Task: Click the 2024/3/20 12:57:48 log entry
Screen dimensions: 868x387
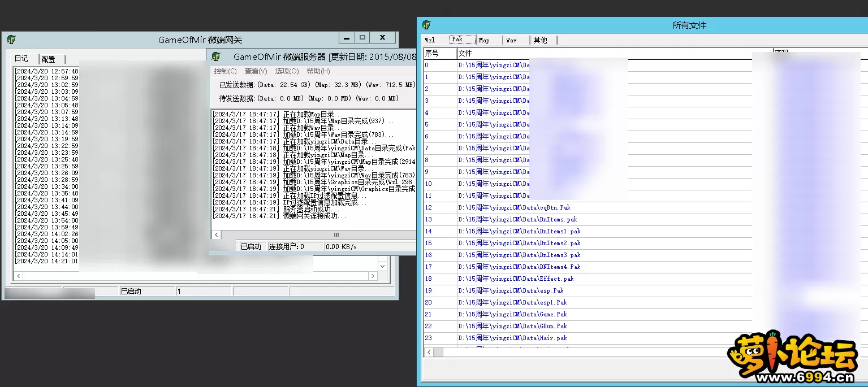Action: (46, 71)
